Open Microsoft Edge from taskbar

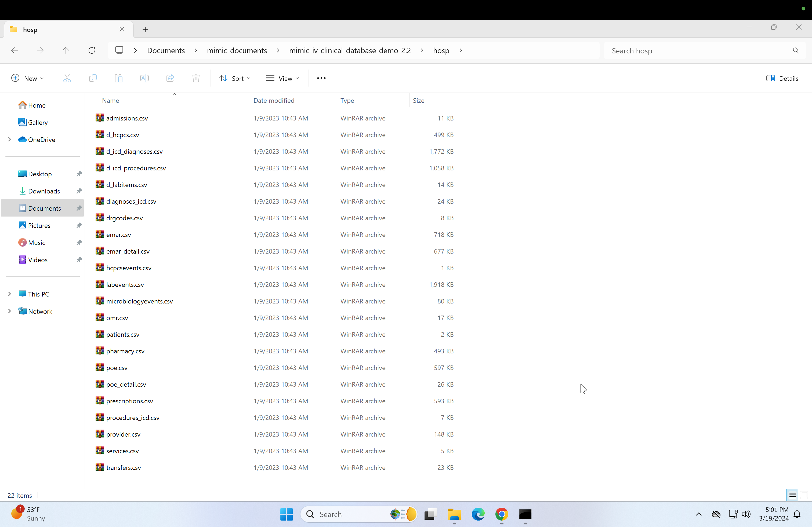(478, 514)
